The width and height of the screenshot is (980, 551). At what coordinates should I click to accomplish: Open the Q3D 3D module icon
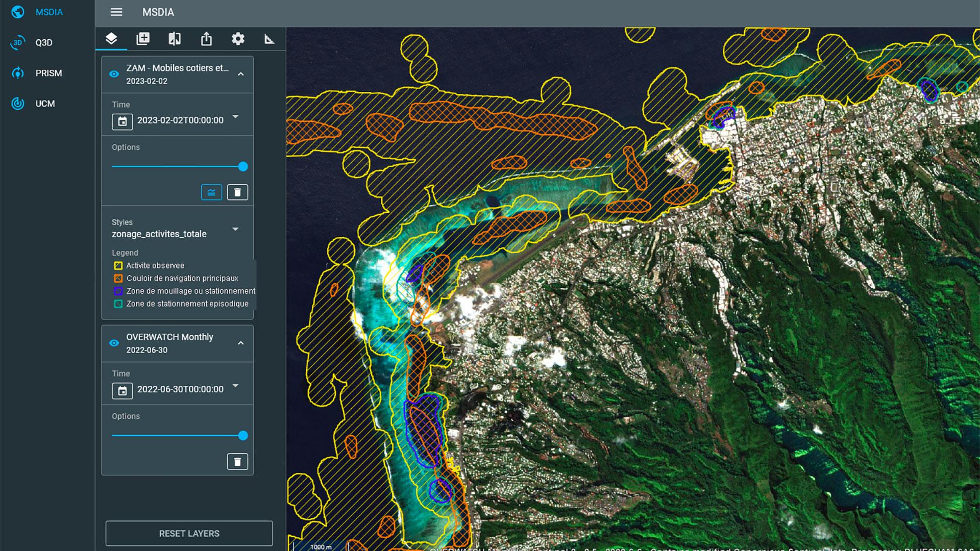pos(18,42)
